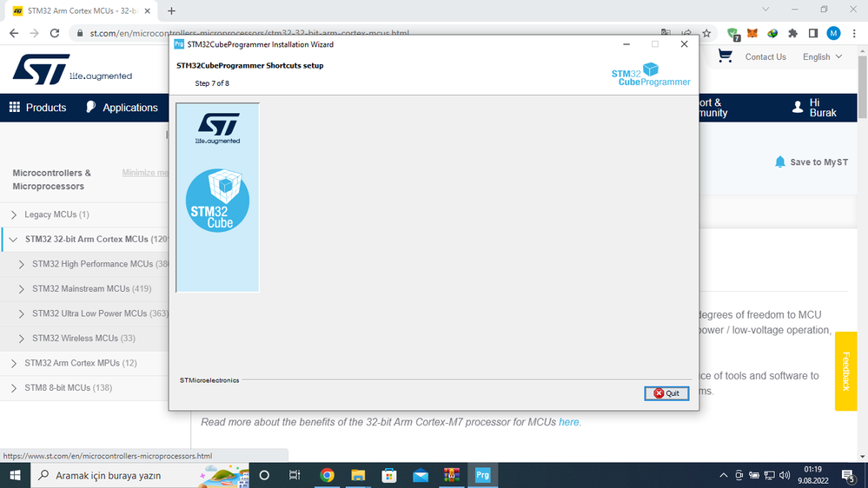This screenshot has height=488, width=868.
Task: Reload the page
Action: coord(54,33)
